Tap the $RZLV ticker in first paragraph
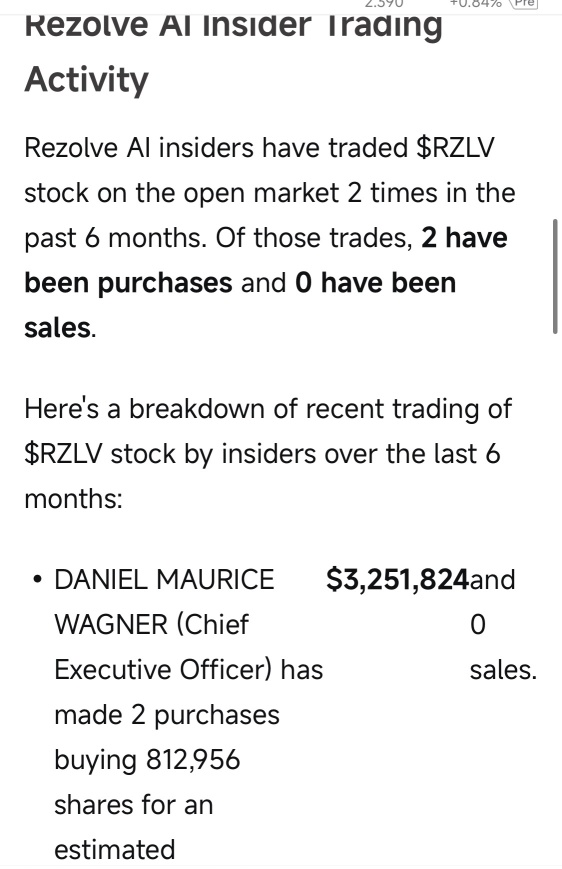The height and width of the screenshot is (869, 562). [x=454, y=148]
